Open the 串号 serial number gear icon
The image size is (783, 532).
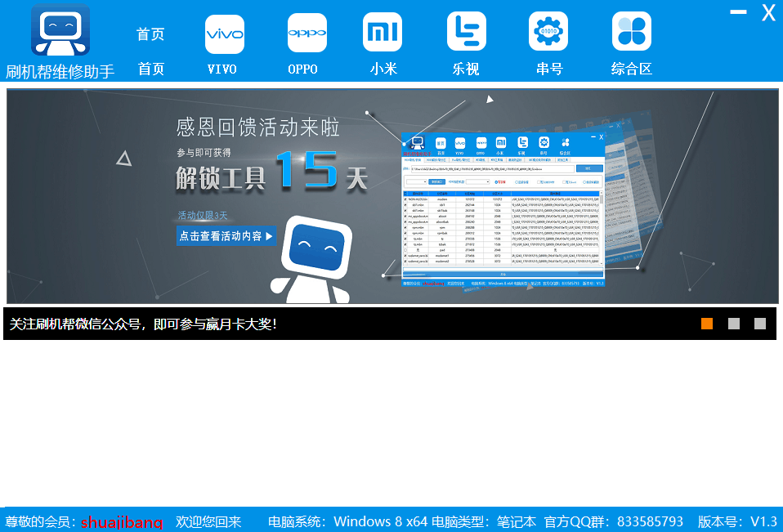[x=548, y=31]
